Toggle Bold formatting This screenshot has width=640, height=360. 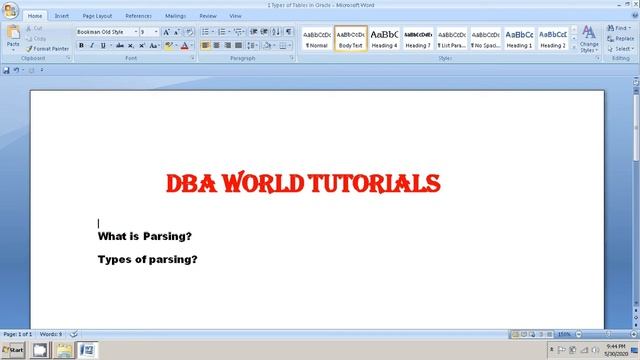point(81,45)
